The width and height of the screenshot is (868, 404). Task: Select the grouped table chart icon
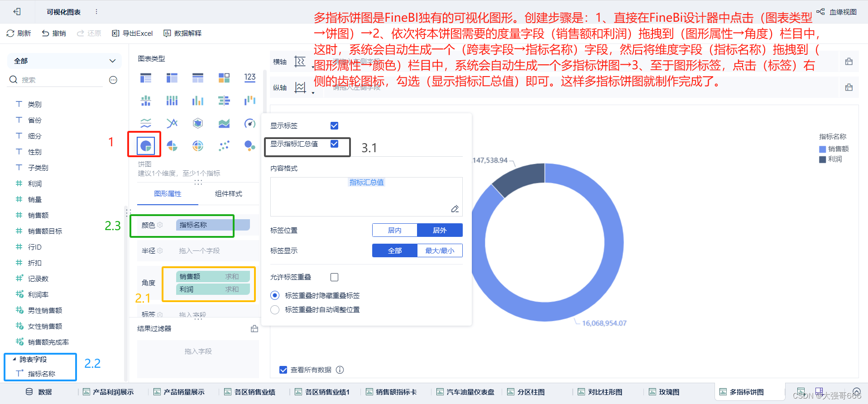tap(146, 78)
